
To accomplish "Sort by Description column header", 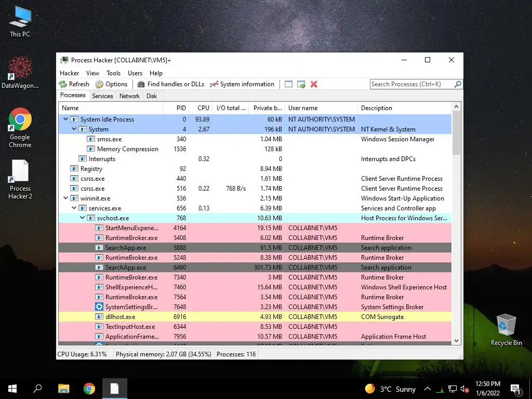I will click(405, 108).
